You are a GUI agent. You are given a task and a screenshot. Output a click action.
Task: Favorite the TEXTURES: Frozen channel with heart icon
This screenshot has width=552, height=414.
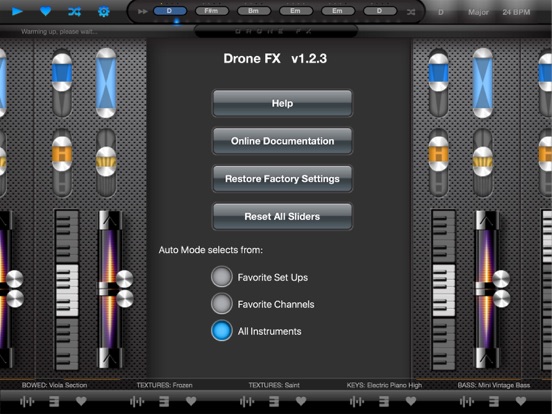point(191,401)
